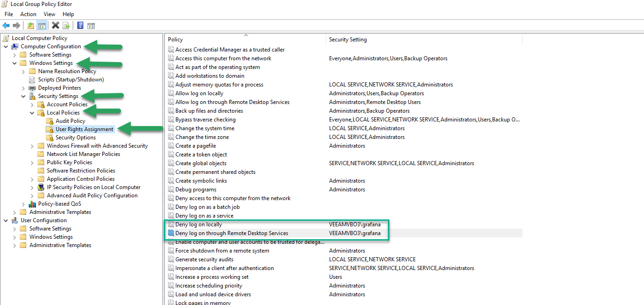644x305 pixels.
Task: Select Security Options in the tree
Action: coord(75,138)
